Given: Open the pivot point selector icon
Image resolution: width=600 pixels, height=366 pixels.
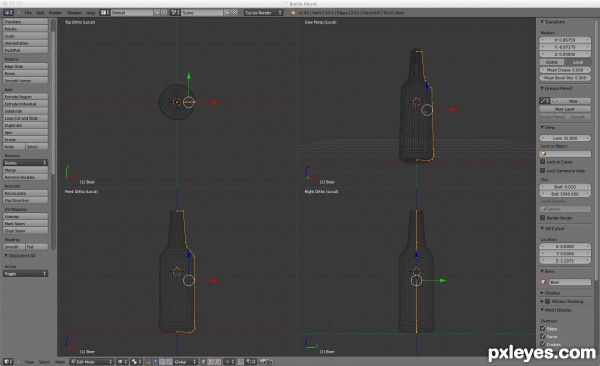Looking at the screenshot, I should (137, 361).
